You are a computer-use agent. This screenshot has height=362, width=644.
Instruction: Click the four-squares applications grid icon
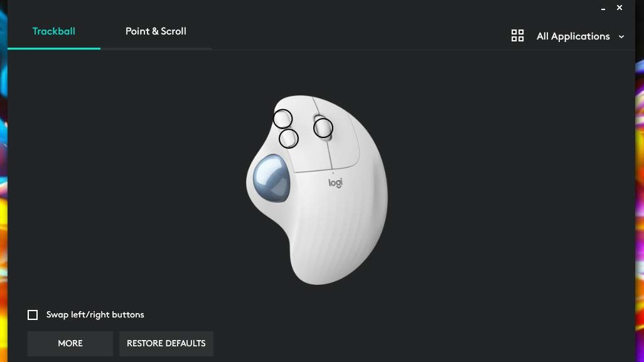[517, 36]
